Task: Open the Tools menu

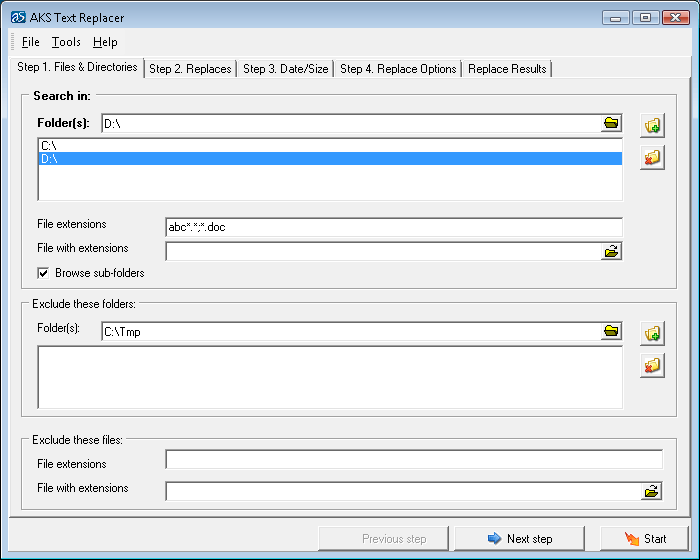Action: [66, 42]
